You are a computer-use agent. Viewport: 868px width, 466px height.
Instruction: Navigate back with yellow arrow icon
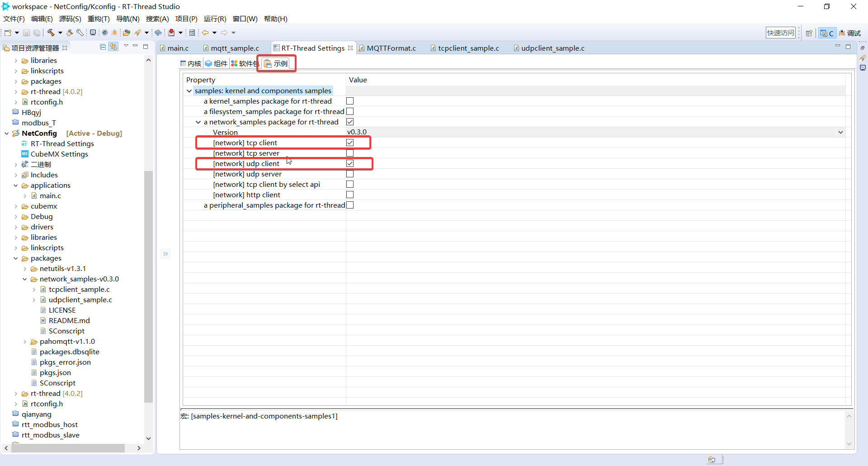click(205, 33)
